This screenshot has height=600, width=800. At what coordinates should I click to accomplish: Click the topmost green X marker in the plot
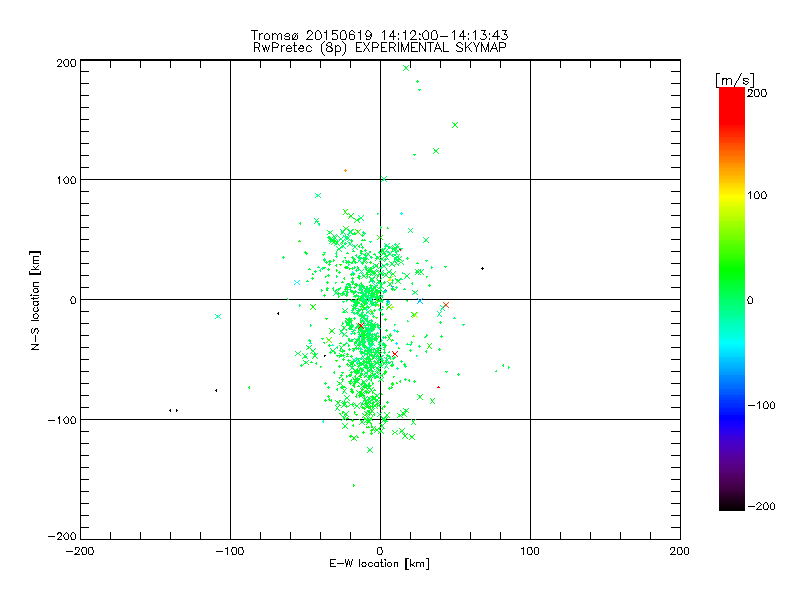coord(406,68)
